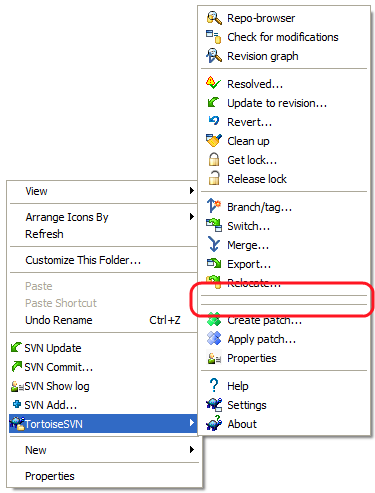Screen dimensions: 375x493
Task: Select SVN Commit... label
Action: click(59, 367)
